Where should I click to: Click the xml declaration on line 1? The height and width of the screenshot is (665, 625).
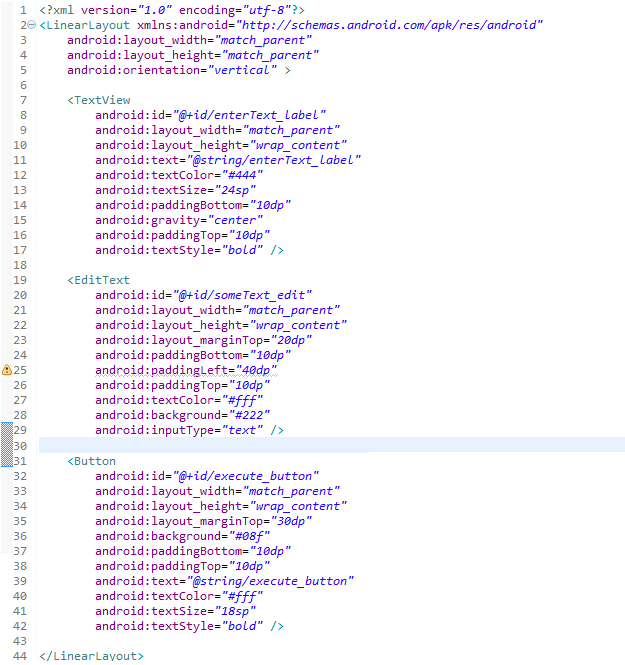click(172, 10)
